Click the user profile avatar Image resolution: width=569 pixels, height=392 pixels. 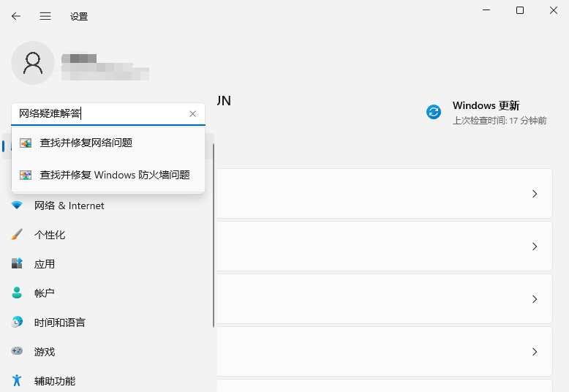[x=33, y=63]
